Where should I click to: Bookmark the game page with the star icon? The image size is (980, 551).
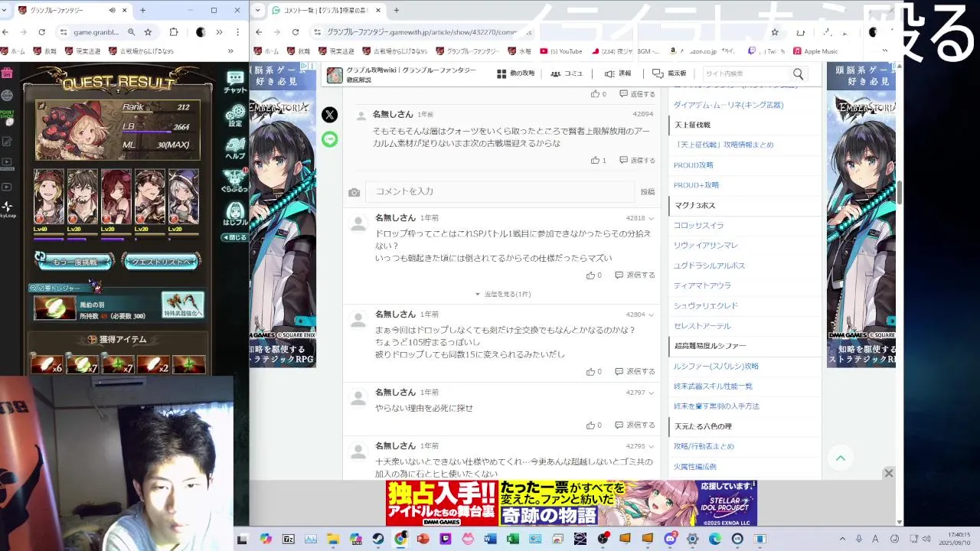click(148, 32)
